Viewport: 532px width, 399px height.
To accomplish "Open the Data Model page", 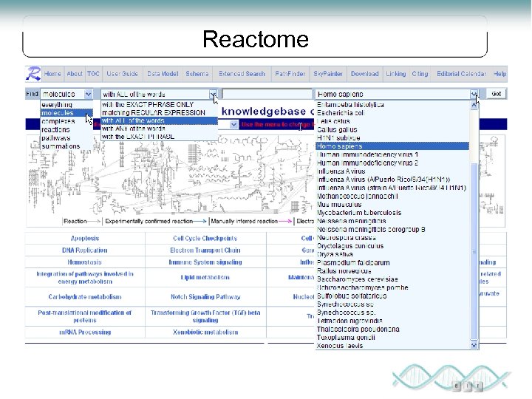I will [x=163, y=74].
